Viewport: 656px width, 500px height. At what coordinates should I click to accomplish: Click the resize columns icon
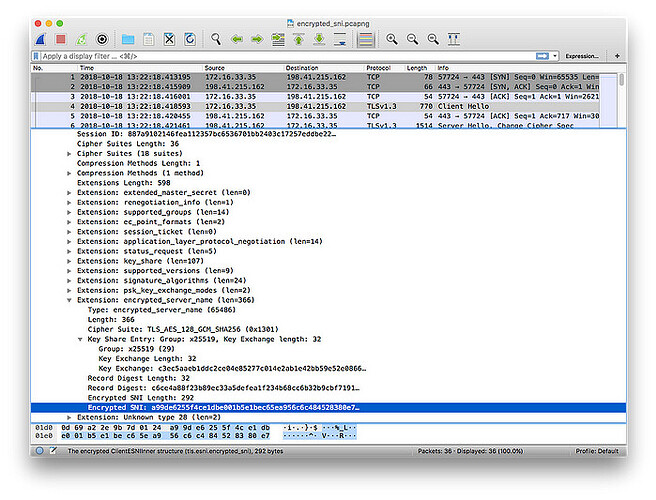(454, 39)
